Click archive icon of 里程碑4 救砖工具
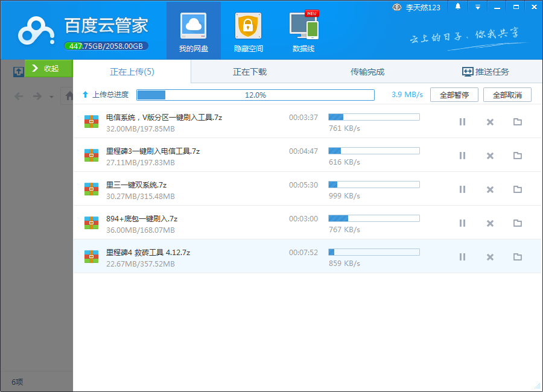Image resolution: width=543 pixels, height=392 pixels. pos(92,256)
